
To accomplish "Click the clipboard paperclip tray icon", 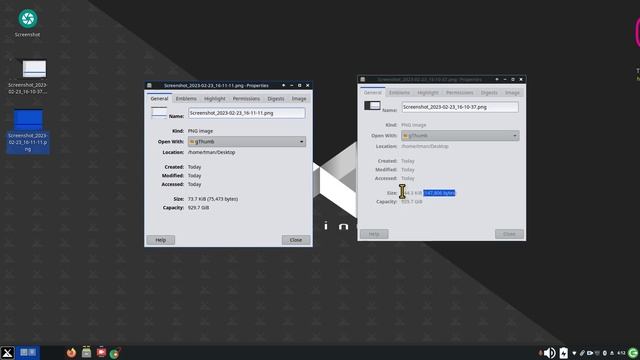I will [582, 353].
